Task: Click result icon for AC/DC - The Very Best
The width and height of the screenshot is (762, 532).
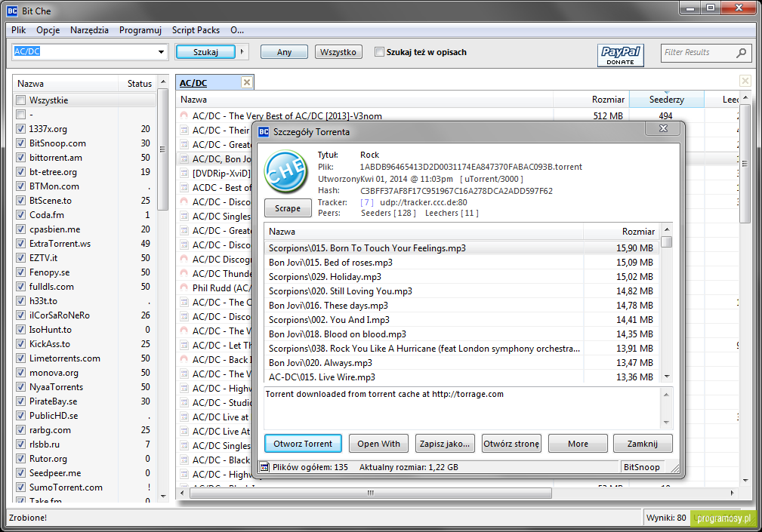Action: (x=184, y=115)
